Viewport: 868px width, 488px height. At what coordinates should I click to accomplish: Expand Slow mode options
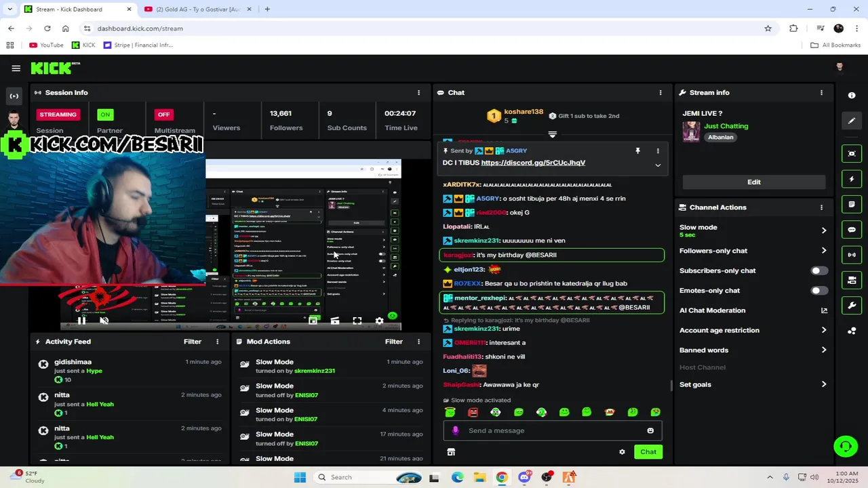[x=824, y=230]
